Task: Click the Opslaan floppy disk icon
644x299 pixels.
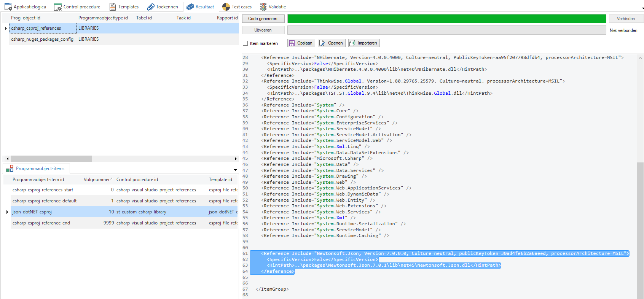Action: click(x=292, y=43)
